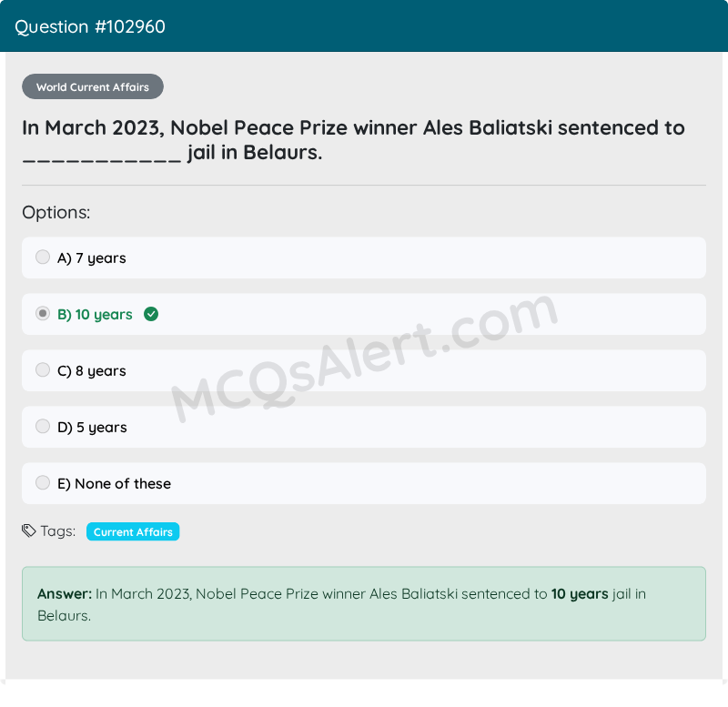Select the option row labeled A) 7 years
The image size is (728, 707).
[364, 258]
